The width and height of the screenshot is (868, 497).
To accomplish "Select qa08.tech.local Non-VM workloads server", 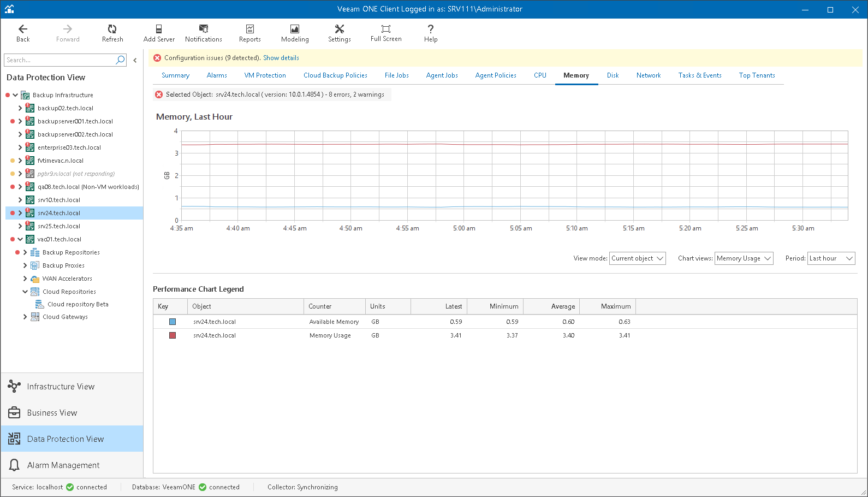I will coord(88,187).
